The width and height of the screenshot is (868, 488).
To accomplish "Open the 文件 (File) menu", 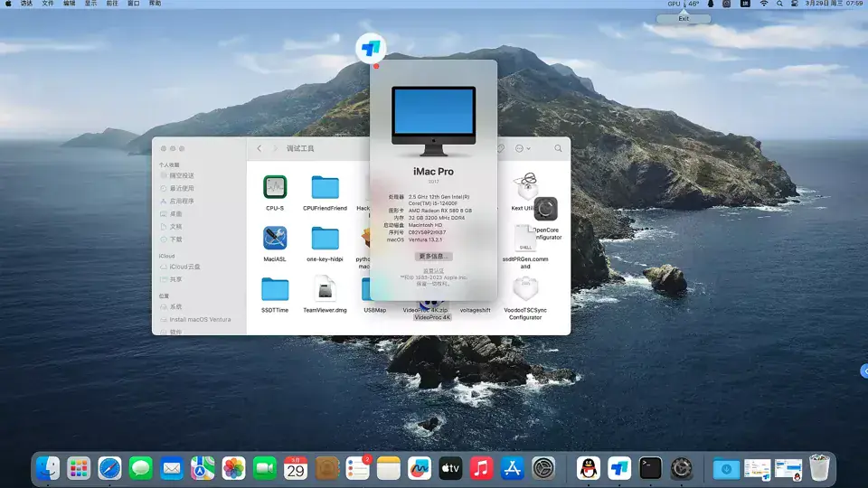I will (48, 4).
